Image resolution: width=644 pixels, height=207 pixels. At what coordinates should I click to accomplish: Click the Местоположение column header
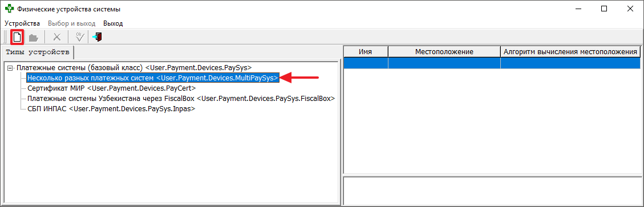[444, 52]
